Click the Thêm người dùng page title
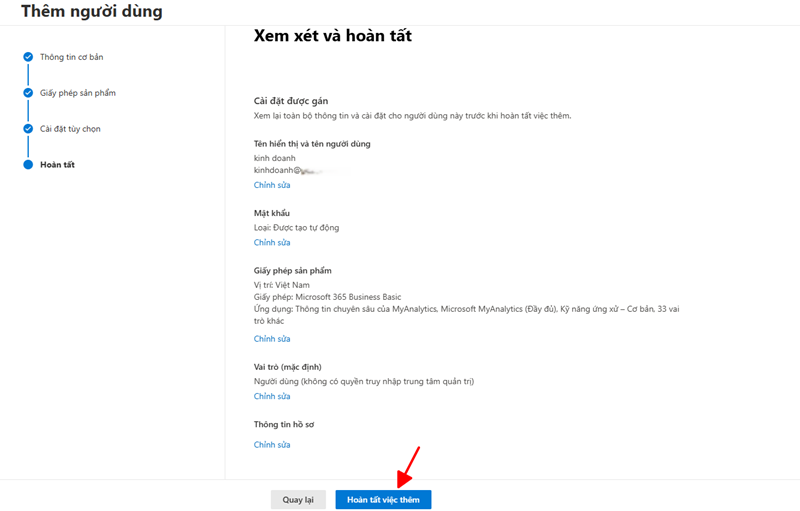This screenshot has width=800, height=511. 91,12
